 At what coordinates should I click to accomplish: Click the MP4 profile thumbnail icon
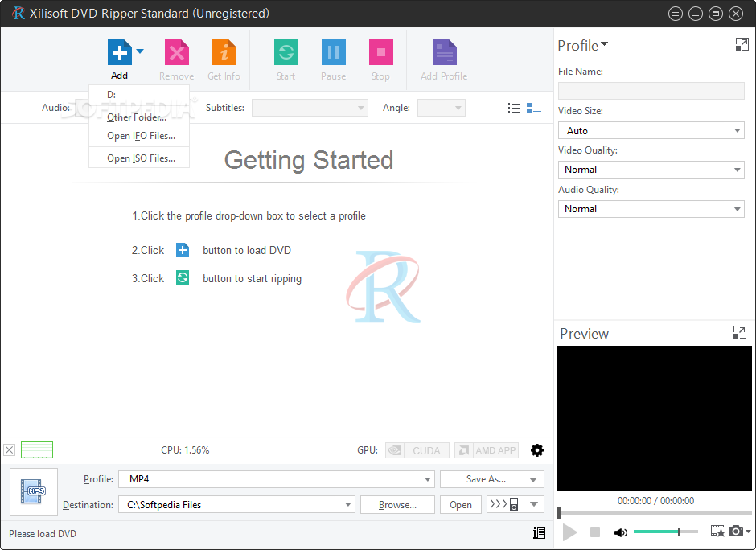coord(33,491)
